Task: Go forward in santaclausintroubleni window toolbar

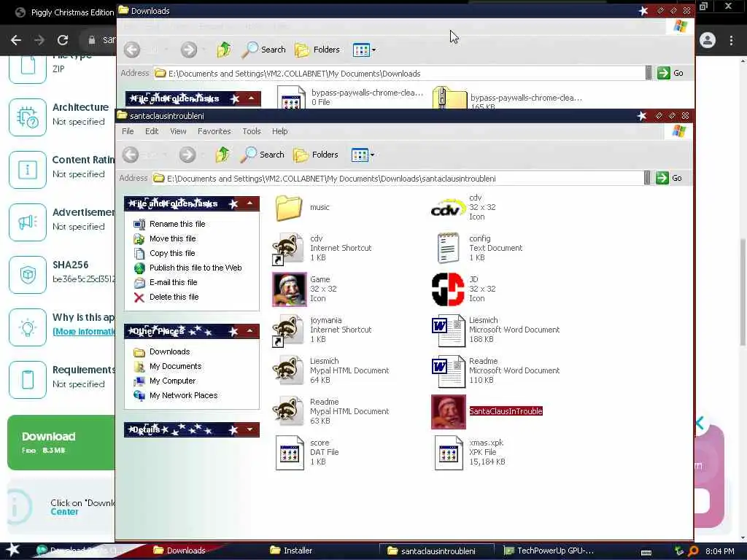Action: pyautogui.click(x=187, y=155)
